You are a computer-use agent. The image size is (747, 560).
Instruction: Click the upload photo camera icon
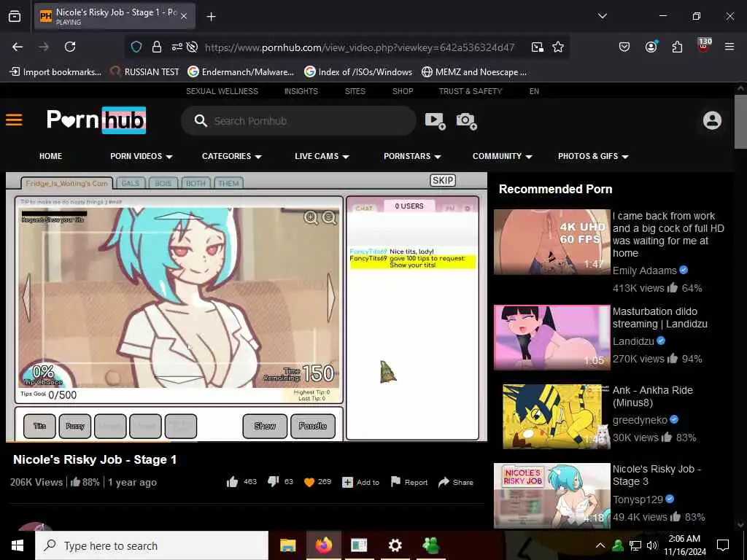[x=466, y=121]
